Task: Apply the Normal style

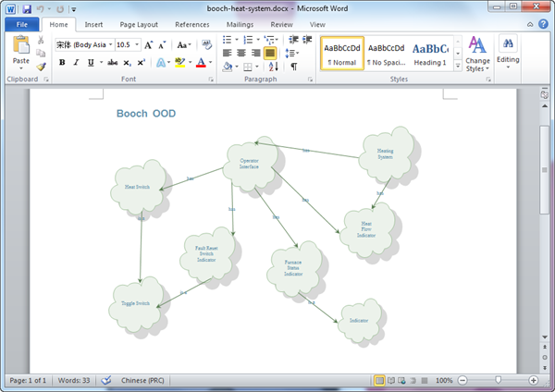Action: pos(342,53)
